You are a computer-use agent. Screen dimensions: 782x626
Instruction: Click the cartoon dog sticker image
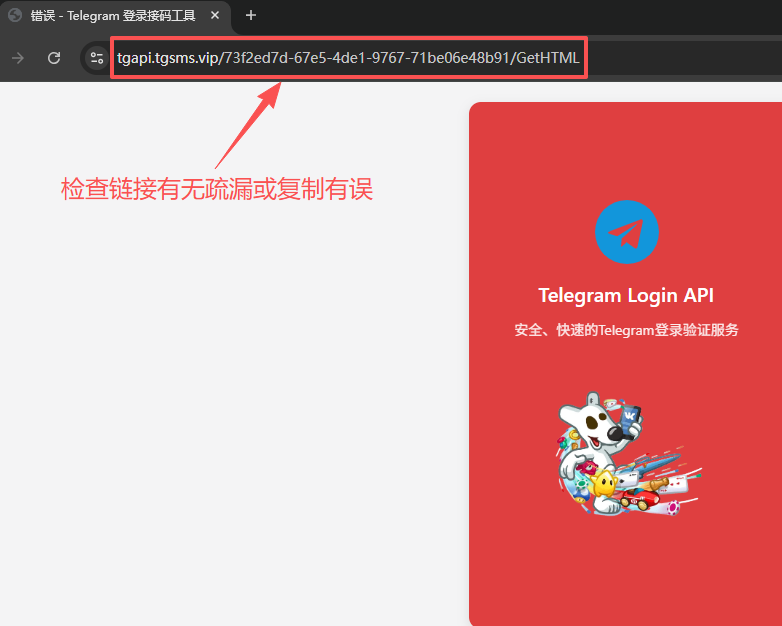click(628, 453)
